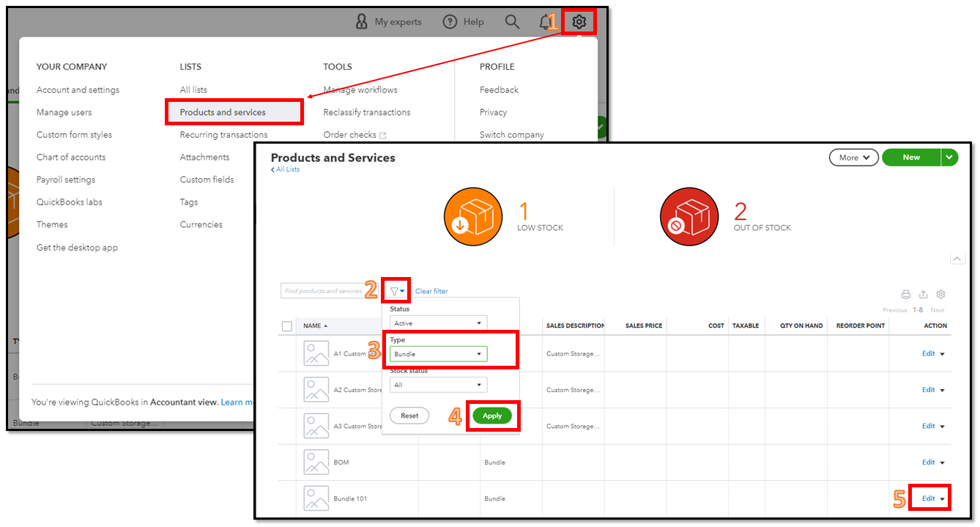
Task: Click the green New button
Action: coord(911,157)
